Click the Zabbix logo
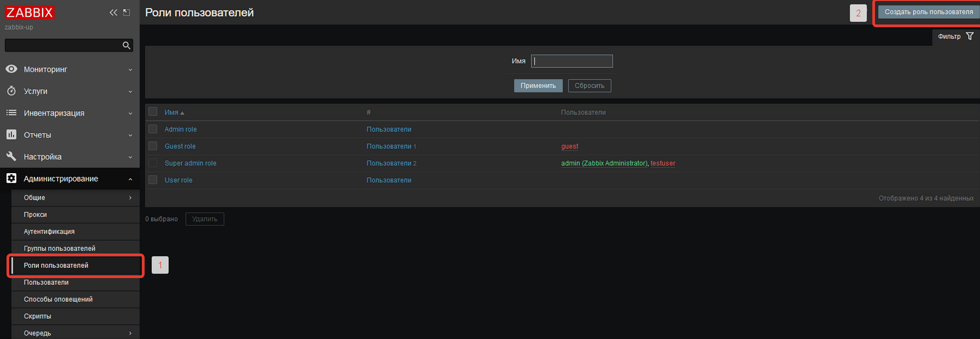Screen dimensions: 980x339 point(30,12)
